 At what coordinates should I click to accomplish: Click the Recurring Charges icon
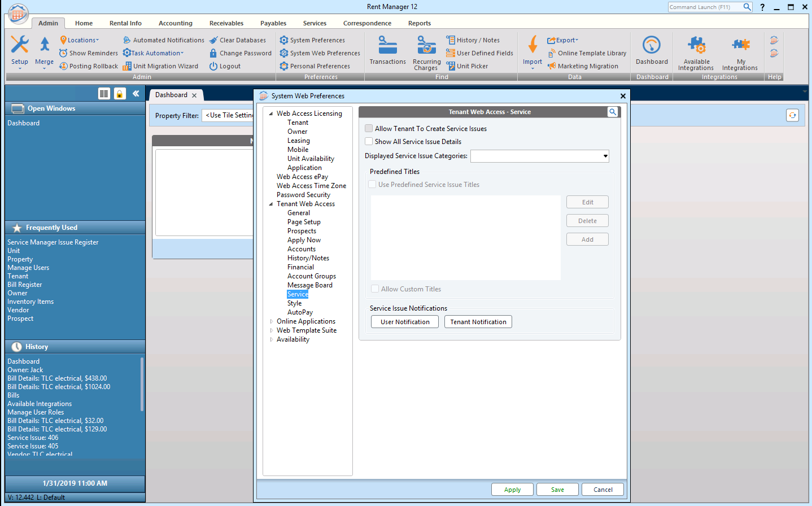coord(426,45)
